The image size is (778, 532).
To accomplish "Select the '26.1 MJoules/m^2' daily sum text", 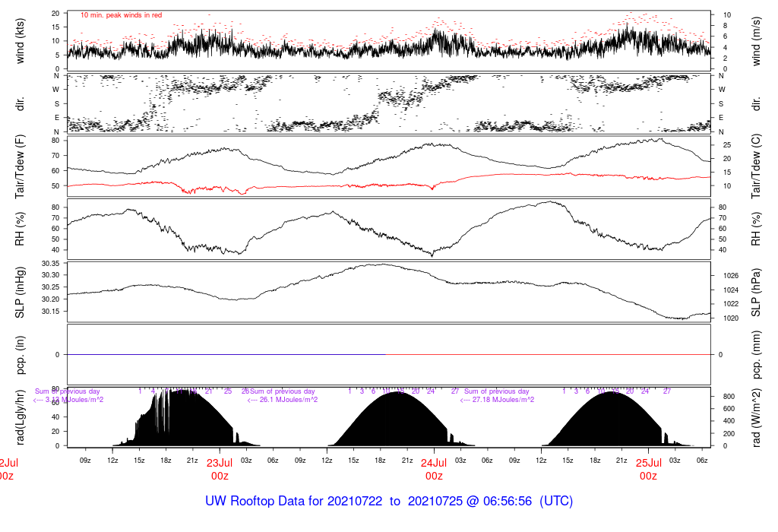I will (x=283, y=400).
